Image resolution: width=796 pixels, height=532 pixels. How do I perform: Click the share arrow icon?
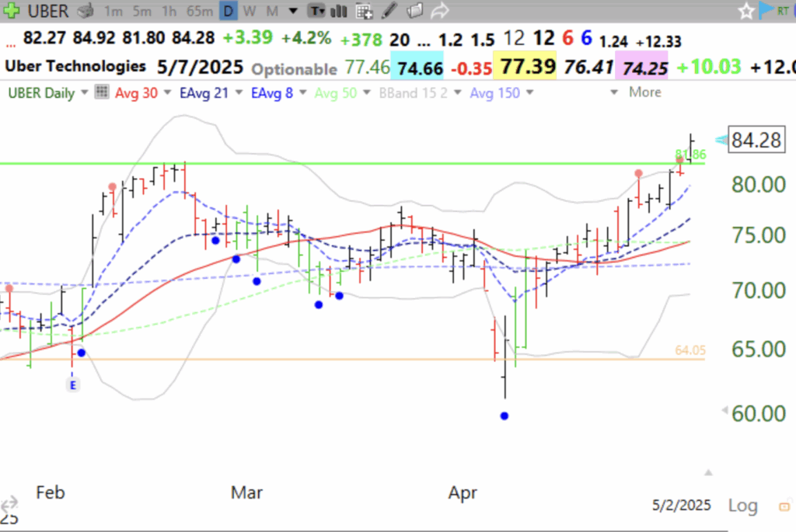440,11
